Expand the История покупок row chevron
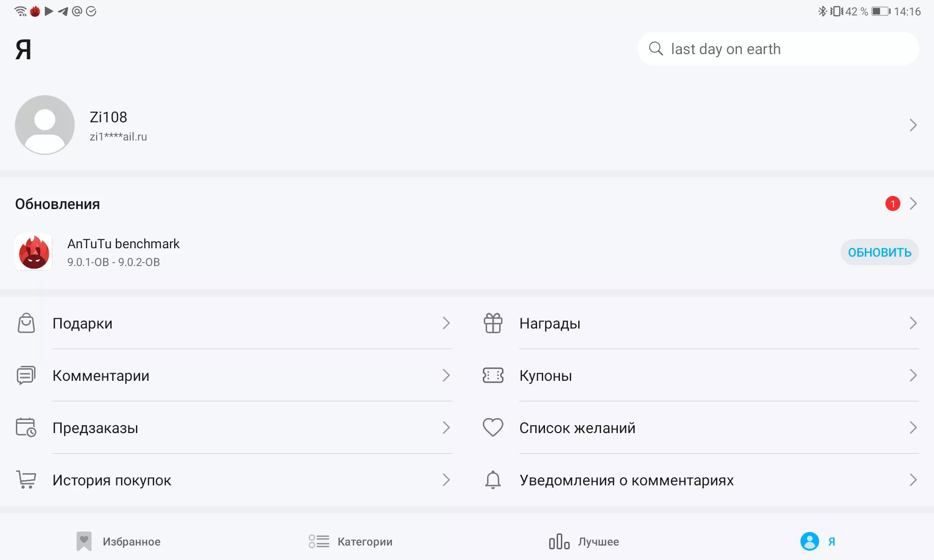Viewport: 934px width, 560px height. [446, 480]
